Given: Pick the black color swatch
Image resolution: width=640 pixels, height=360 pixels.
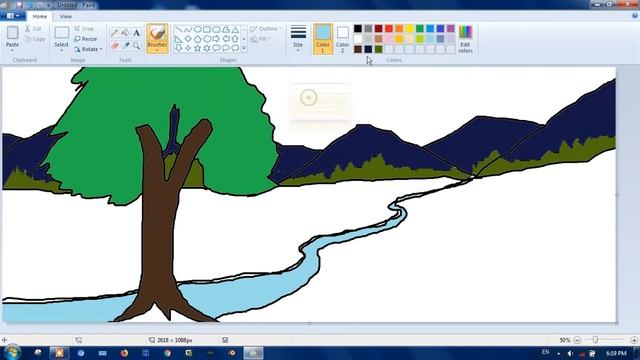Looking at the screenshot, I should click(x=358, y=29).
